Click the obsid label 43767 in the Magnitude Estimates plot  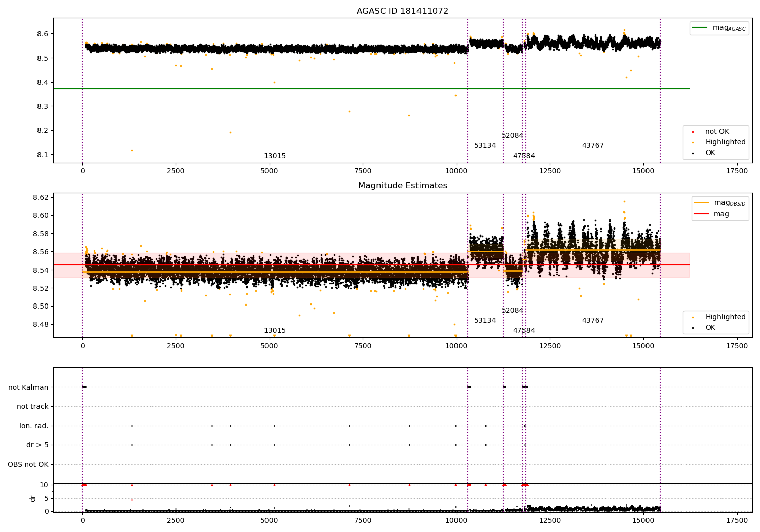(593, 321)
